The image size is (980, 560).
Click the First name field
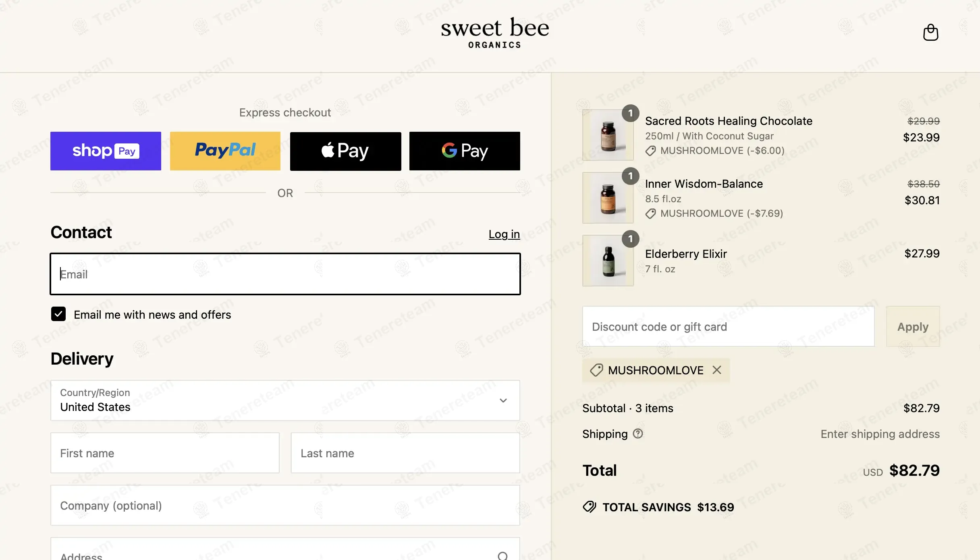coord(165,453)
